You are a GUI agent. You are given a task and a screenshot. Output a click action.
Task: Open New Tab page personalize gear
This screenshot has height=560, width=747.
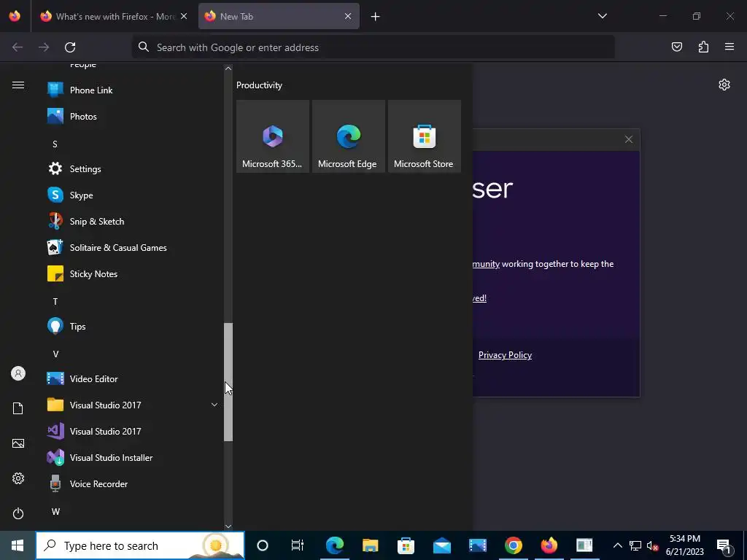tap(724, 85)
